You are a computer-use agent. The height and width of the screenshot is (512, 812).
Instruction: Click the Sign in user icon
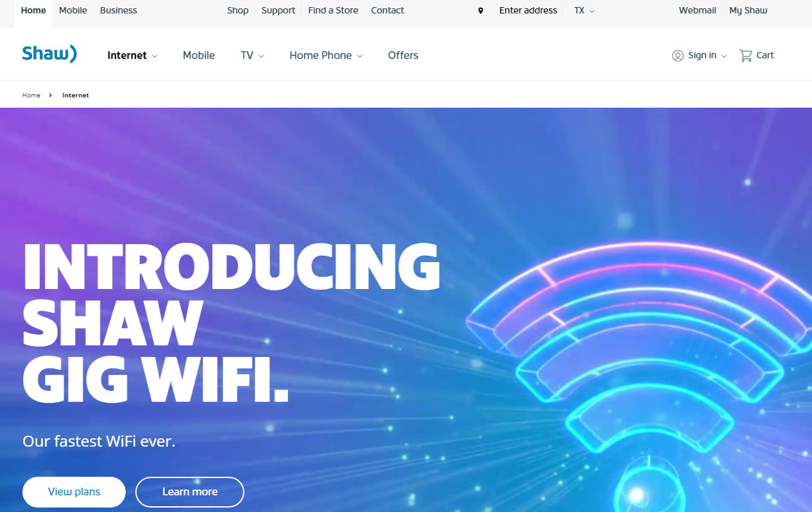click(678, 56)
